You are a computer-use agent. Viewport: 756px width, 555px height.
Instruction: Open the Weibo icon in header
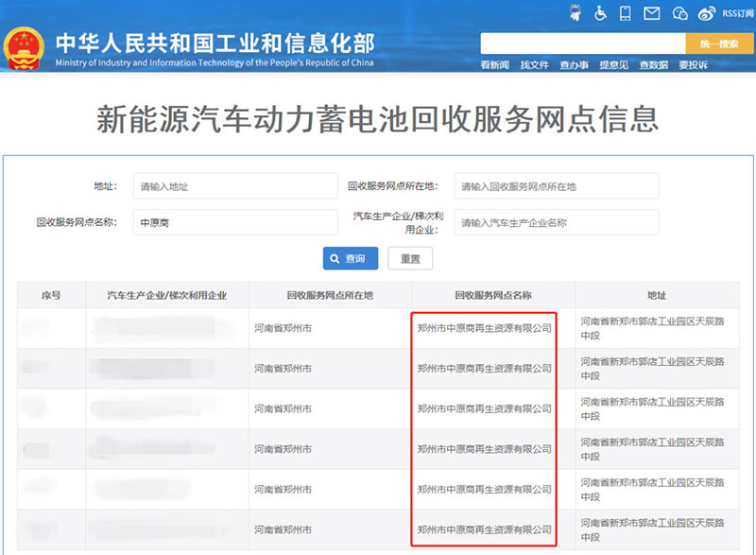(x=707, y=13)
